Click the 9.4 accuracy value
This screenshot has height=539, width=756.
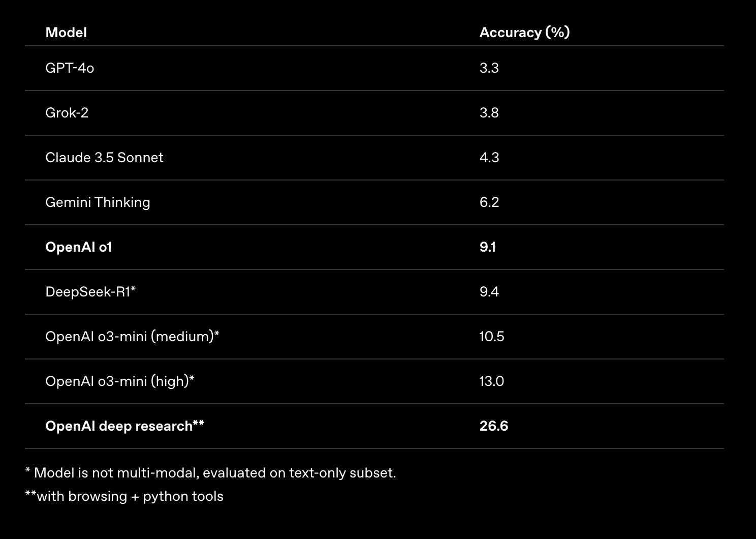coord(489,292)
